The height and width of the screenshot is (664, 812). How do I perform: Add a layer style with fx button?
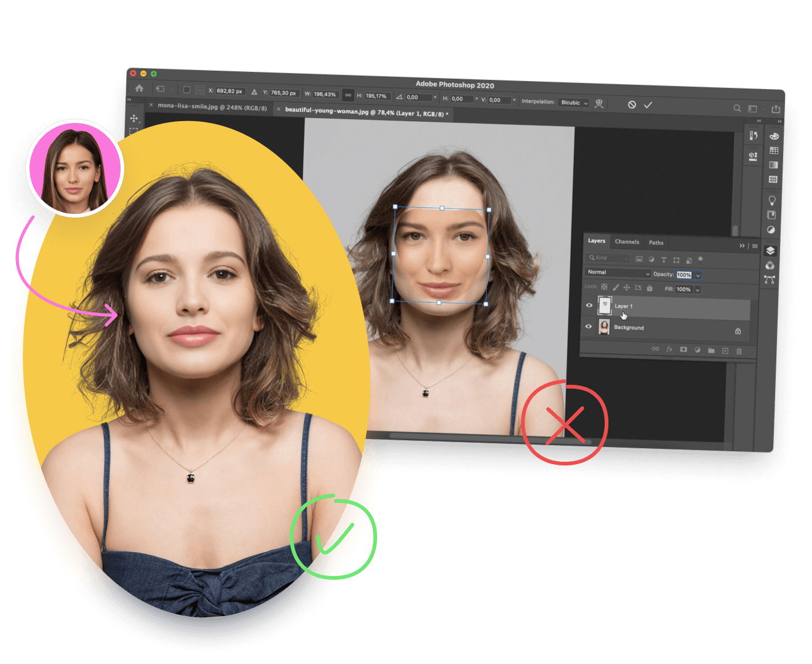(x=669, y=349)
